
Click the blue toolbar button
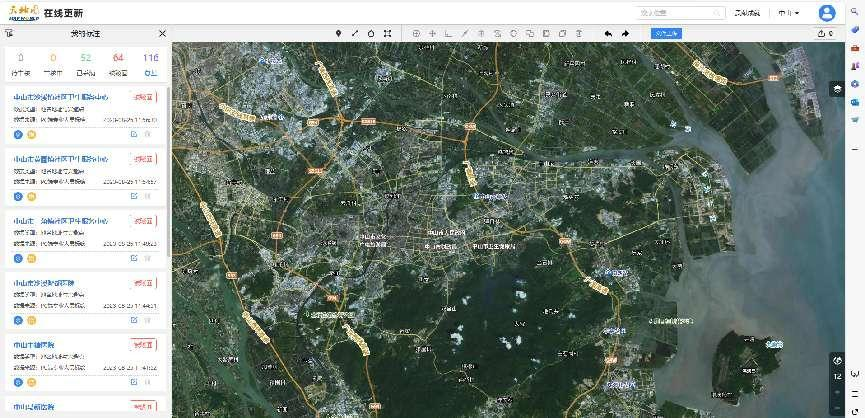click(x=666, y=34)
